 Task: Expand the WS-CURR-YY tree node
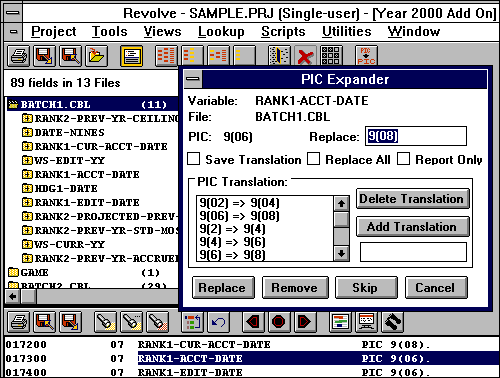click(27, 244)
